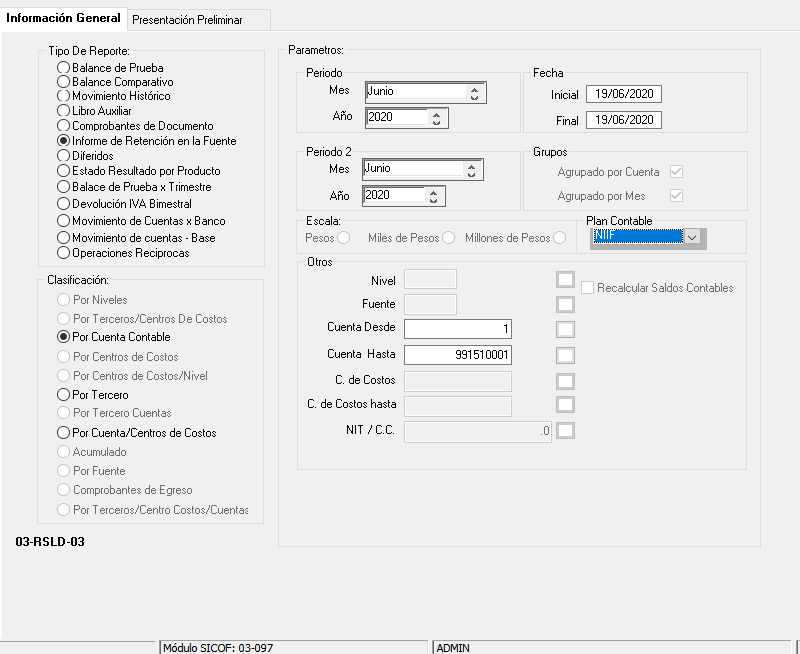Click lookup box beside Nivel field
The image size is (800, 654).
(566, 279)
